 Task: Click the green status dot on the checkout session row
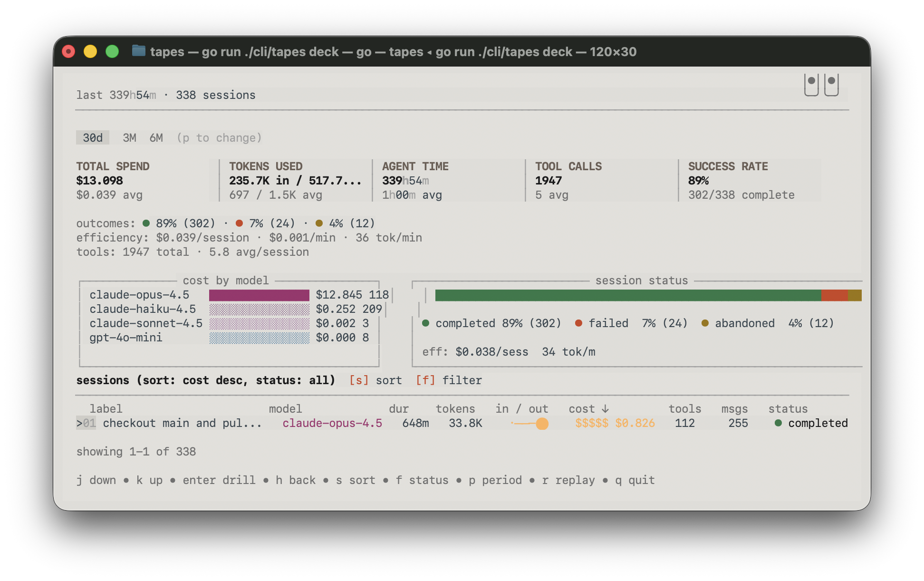pos(778,423)
